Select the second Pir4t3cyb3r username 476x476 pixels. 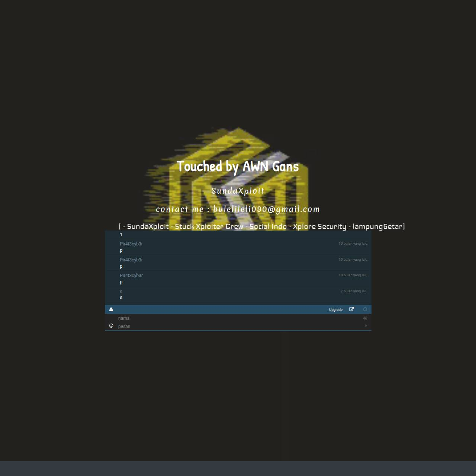(131, 260)
